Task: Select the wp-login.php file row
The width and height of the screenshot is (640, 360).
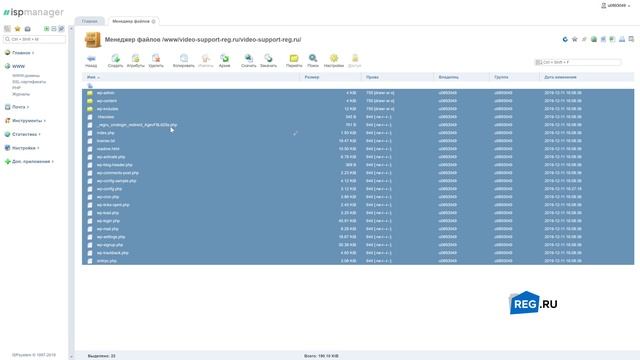Action: [x=358, y=221]
